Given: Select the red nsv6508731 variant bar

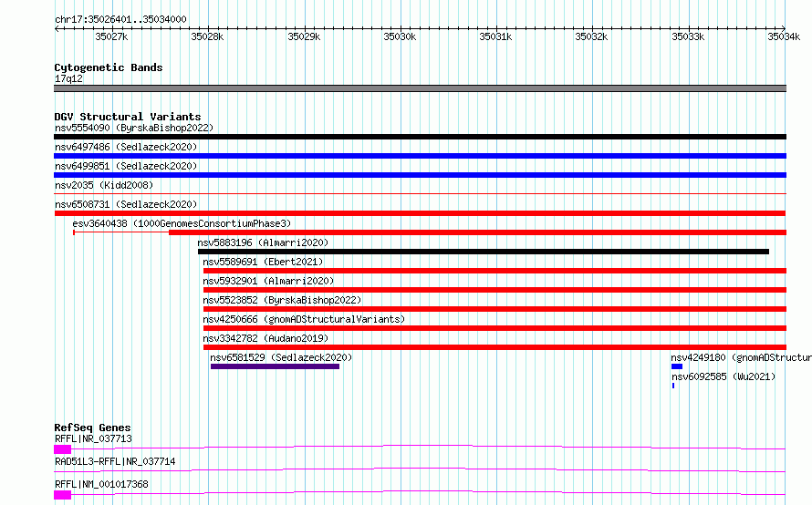Looking at the screenshot, I should pyautogui.click(x=420, y=213).
